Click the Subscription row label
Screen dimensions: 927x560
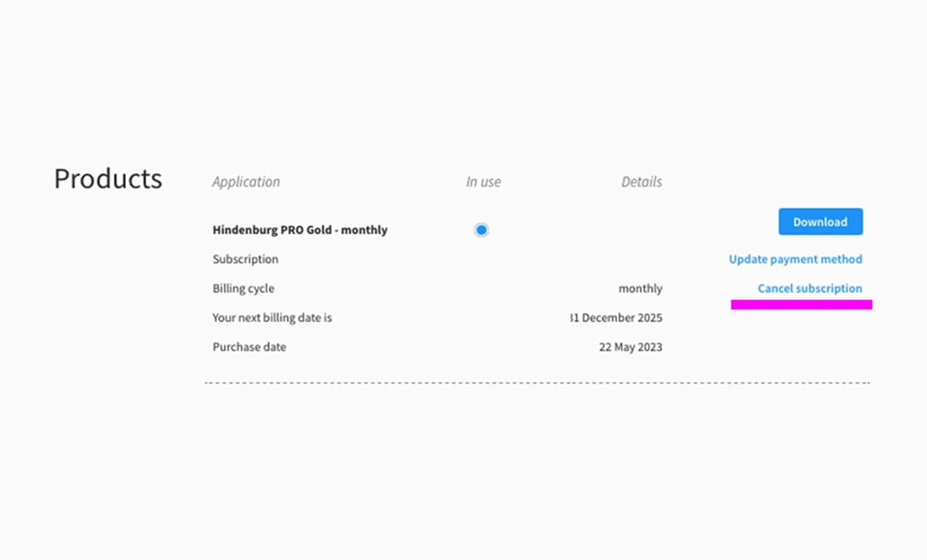click(245, 260)
